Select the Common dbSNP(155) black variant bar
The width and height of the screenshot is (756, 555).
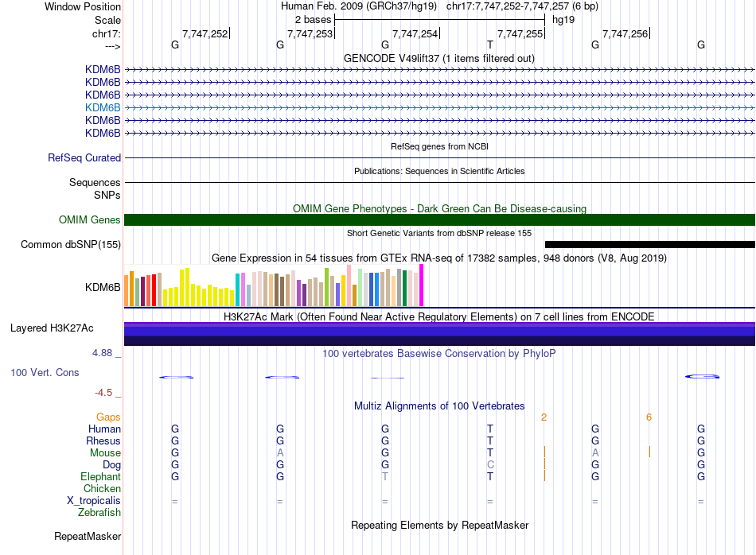pyautogui.click(x=650, y=244)
